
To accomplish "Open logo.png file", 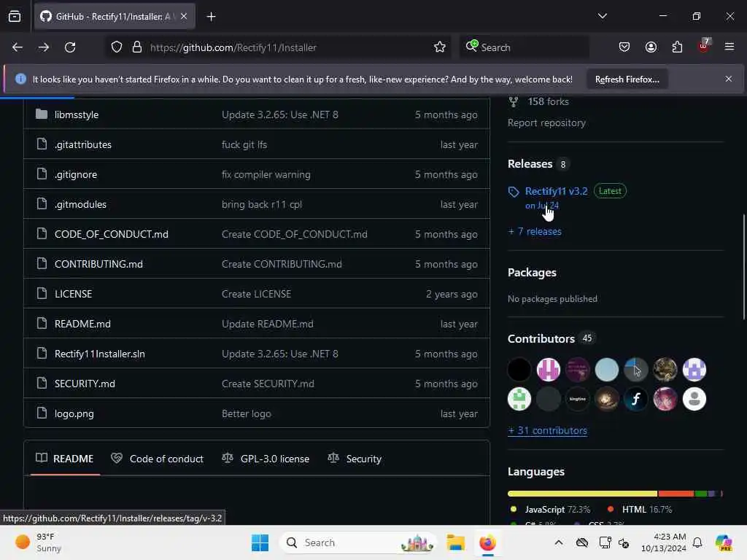I will pos(74,414).
